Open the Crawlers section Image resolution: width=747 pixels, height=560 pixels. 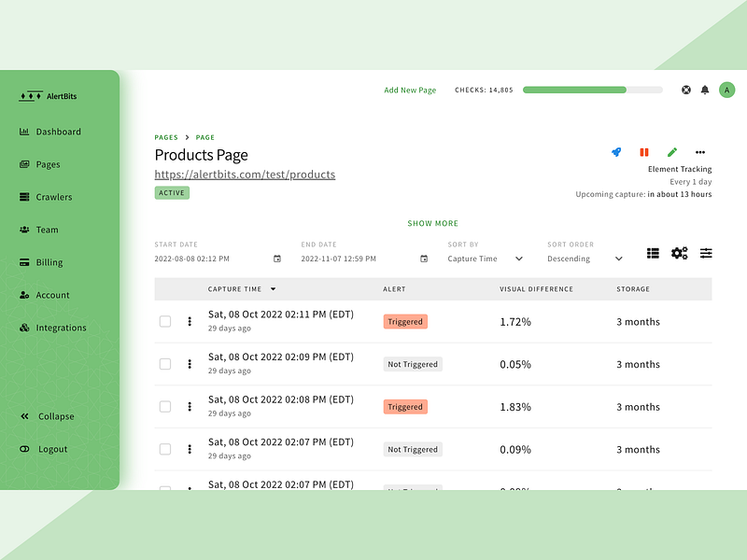click(46, 197)
